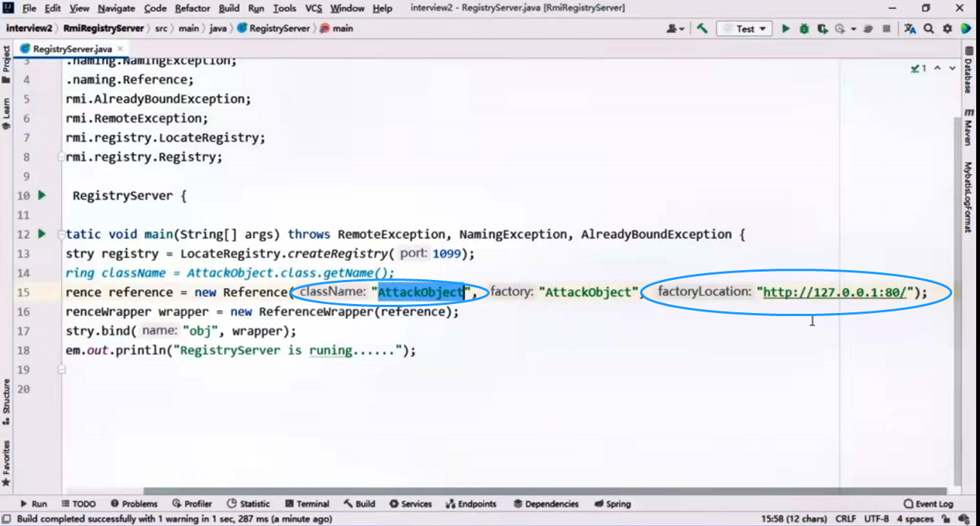980x526 pixels.
Task: Click the profiler run icon in the toolbar
Action: (x=839, y=29)
